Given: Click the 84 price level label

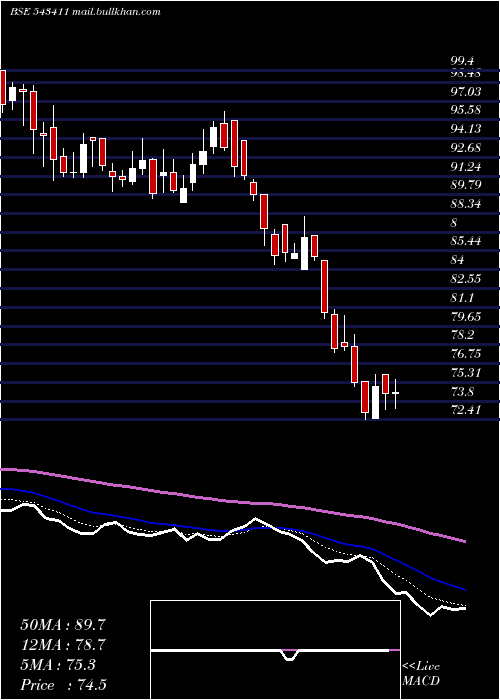Looking at the screenshot, I should 458,260.
